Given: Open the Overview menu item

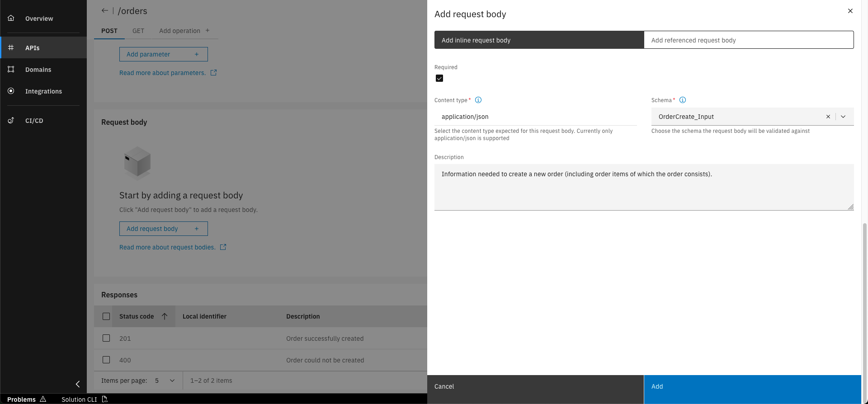Looking at the screenshot, I should tap(43, 18).
